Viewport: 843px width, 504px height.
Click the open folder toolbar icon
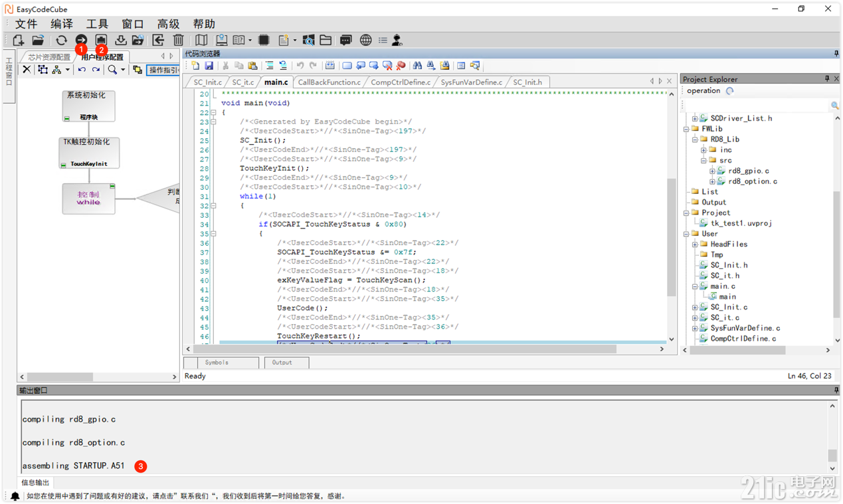click(x=38, y=41)
